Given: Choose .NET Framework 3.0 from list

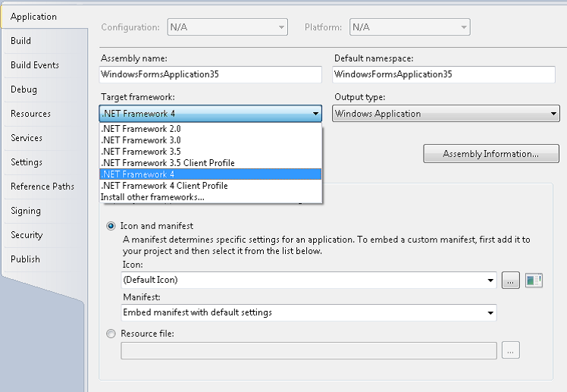Looking at the screenshot, I should pos(211,140).
